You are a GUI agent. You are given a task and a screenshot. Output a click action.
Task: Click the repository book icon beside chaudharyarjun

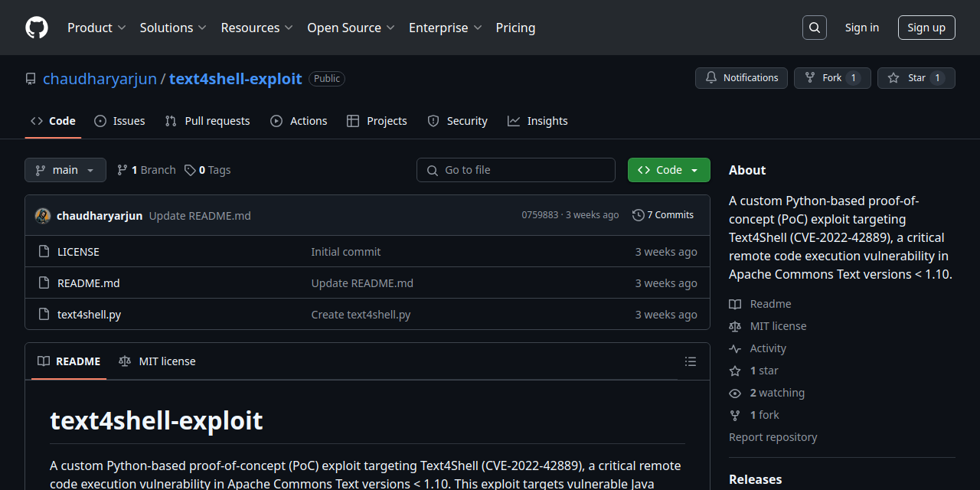(x=31, y=79)
